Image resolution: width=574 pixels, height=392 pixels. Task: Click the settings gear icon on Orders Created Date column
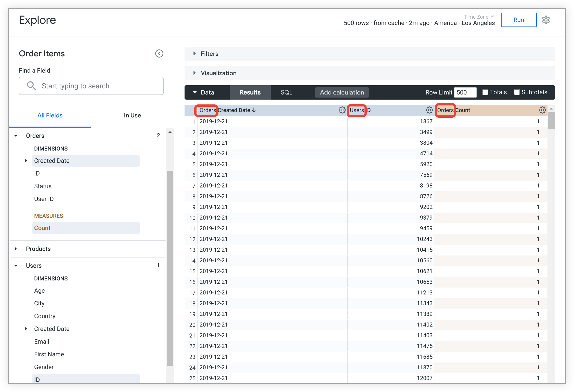tap(341, 110)
